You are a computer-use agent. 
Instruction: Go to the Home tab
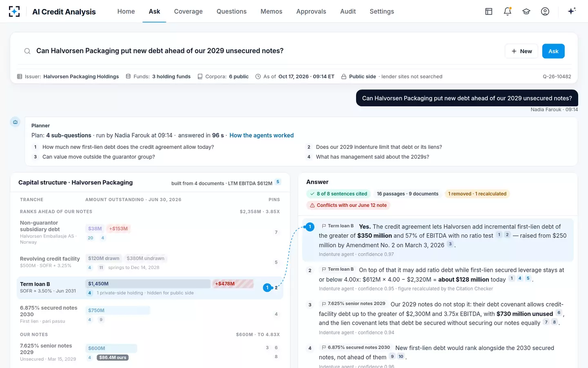[x=126, y=11]
